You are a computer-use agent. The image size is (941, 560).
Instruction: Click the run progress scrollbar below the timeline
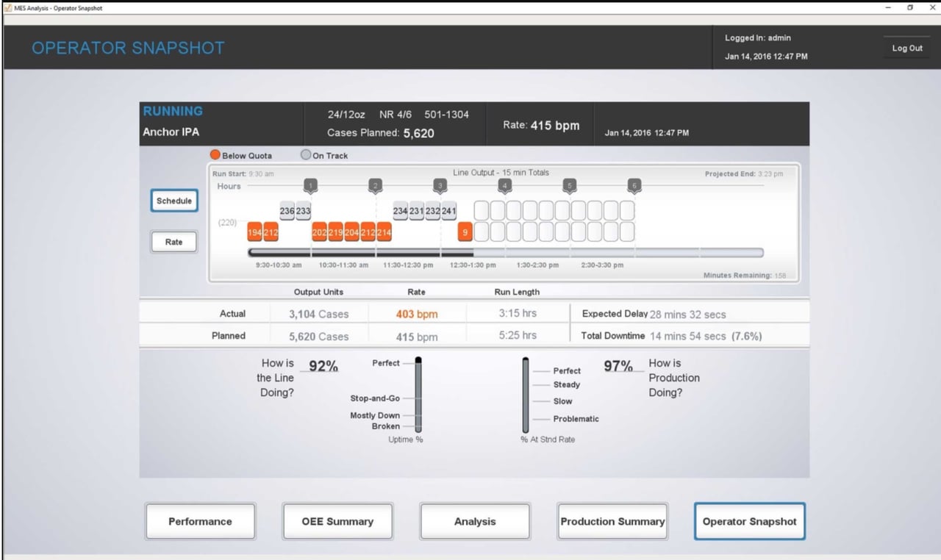coord(506,252)
